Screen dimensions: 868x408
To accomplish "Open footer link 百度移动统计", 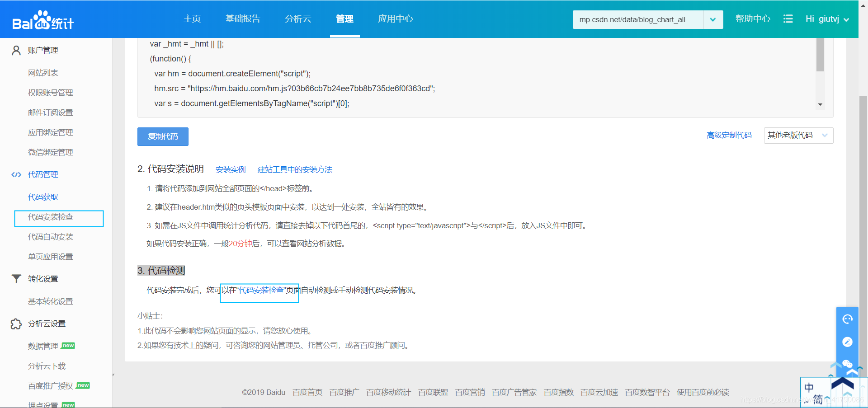I will point(389,392).
